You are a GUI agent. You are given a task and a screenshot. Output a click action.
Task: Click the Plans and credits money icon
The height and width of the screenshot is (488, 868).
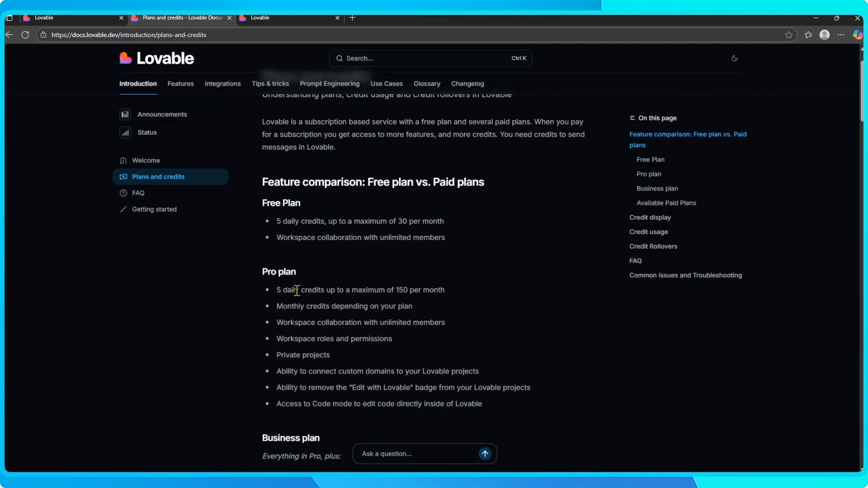(x=123, y=177)
